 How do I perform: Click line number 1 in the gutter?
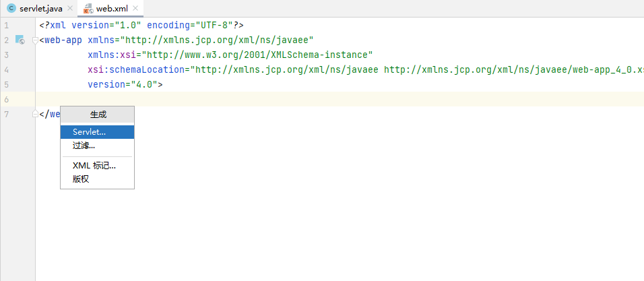pyautogui.click(x=6, y=26)
